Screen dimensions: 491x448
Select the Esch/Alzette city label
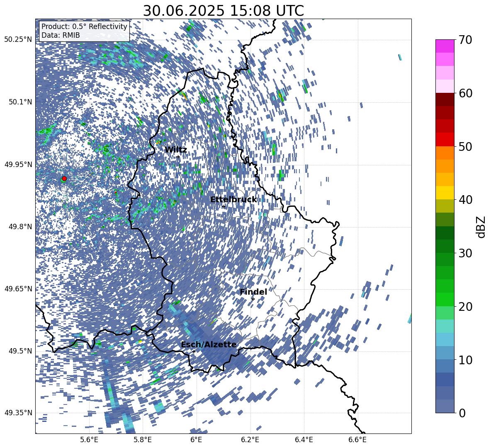tap(209, 345)
